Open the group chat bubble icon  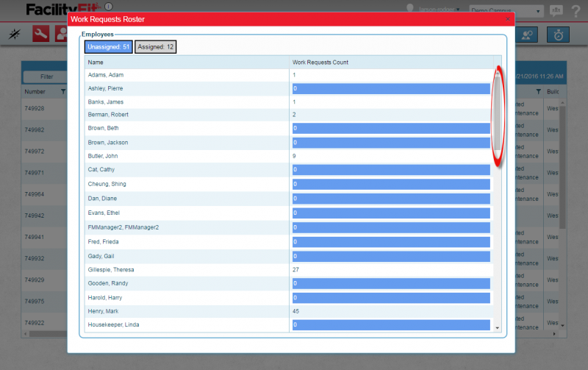556,11
